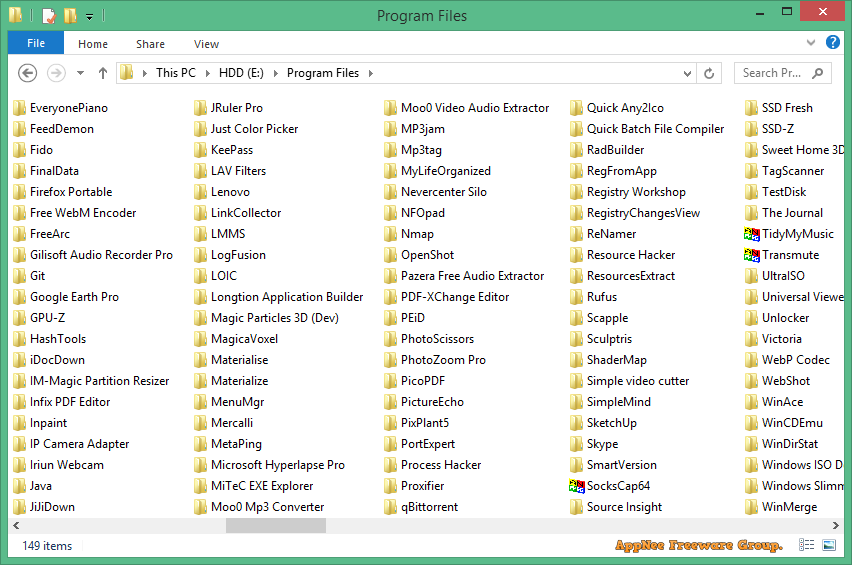Select Moo0 Video Audio Extractor folder
Image resolution: width=852 pixels, height=565 pixels.
coord(467,108)
